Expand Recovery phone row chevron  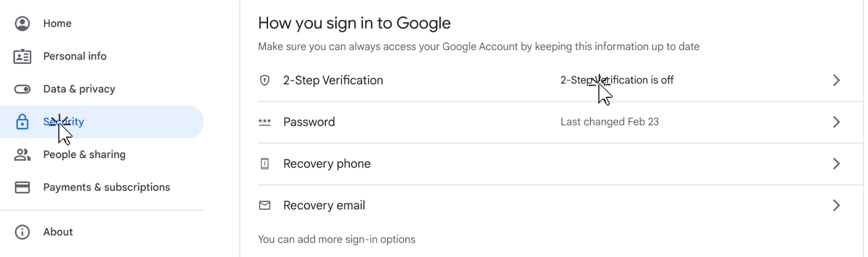pos(836,164)
